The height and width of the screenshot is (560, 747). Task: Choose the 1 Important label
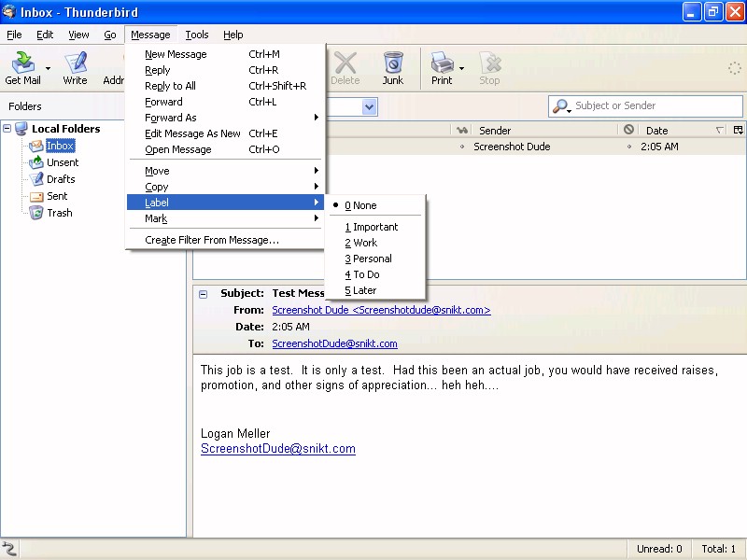click(x=374, y=227)
